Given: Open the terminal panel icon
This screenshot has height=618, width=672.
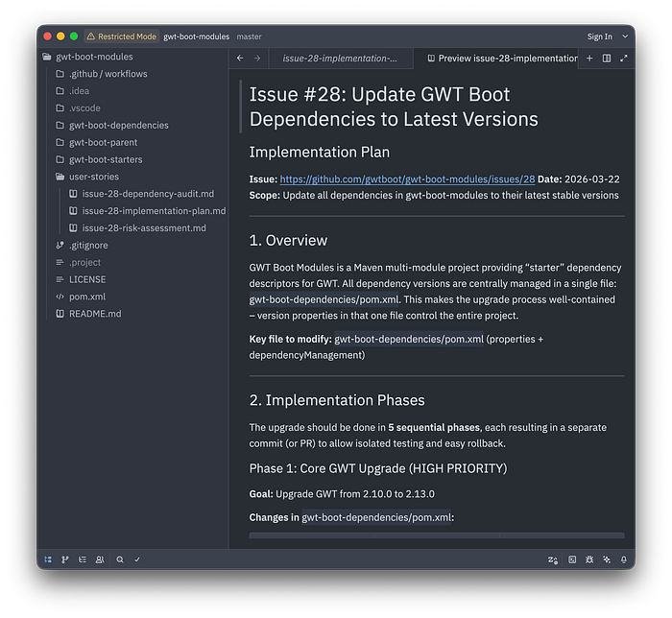Looking at the screenshot, I should coord(572,559).
